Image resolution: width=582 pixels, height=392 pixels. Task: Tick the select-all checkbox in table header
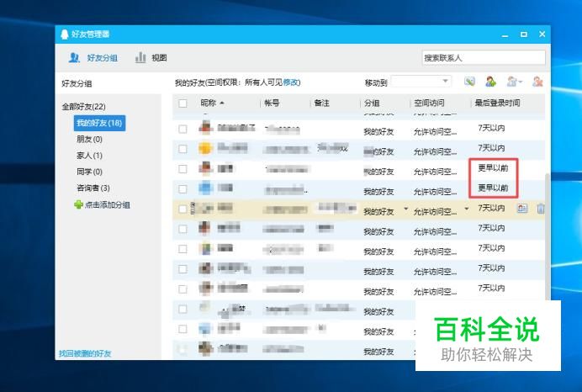coord(183,103)
